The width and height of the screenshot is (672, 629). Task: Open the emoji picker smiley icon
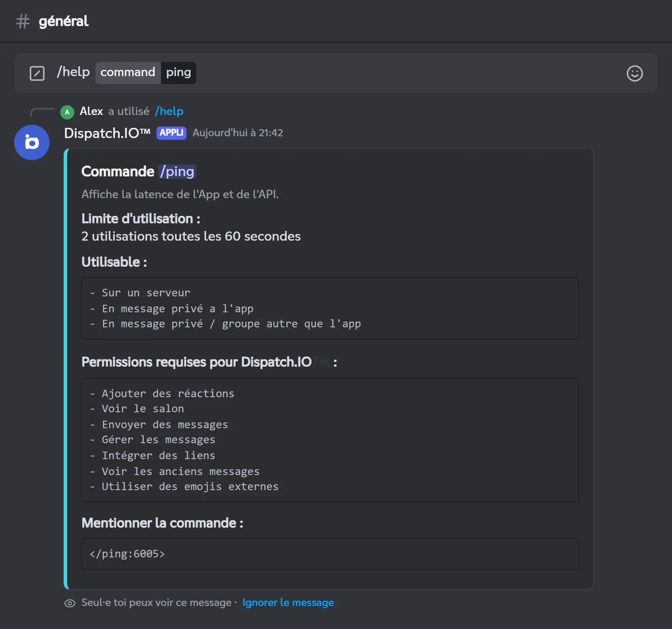click(x=634, y=73)
